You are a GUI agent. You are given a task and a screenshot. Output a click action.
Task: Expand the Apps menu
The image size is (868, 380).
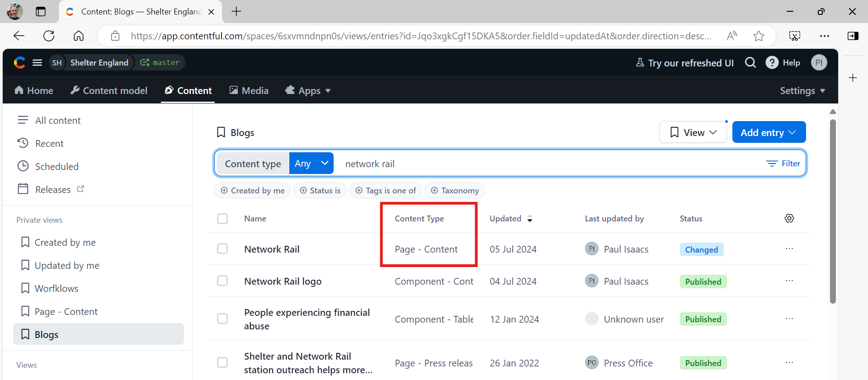coord(308,91)
